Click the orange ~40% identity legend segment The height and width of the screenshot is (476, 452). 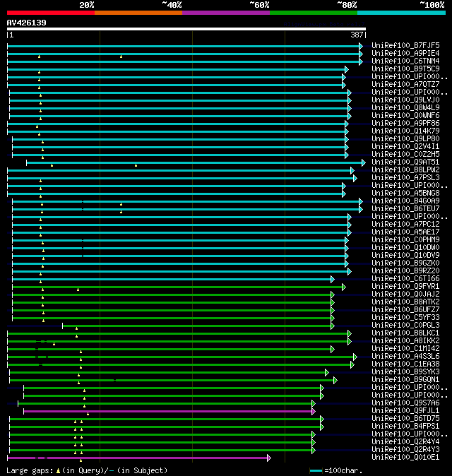click(138, 13)
